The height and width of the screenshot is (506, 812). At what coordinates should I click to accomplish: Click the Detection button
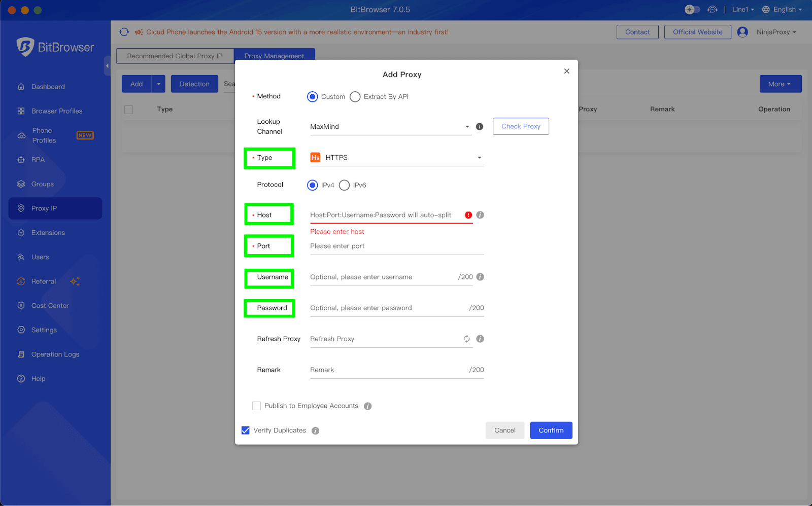click(x=194, y=84)
